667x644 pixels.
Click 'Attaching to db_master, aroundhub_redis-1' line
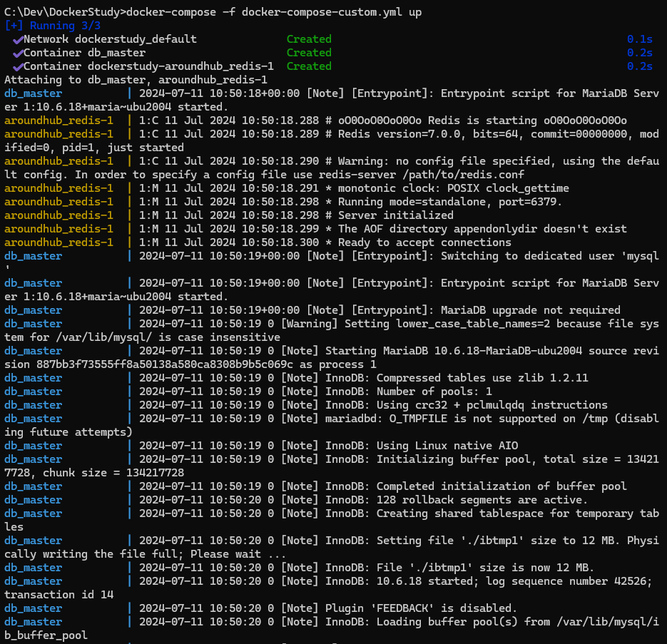click(x=136, y=80)
